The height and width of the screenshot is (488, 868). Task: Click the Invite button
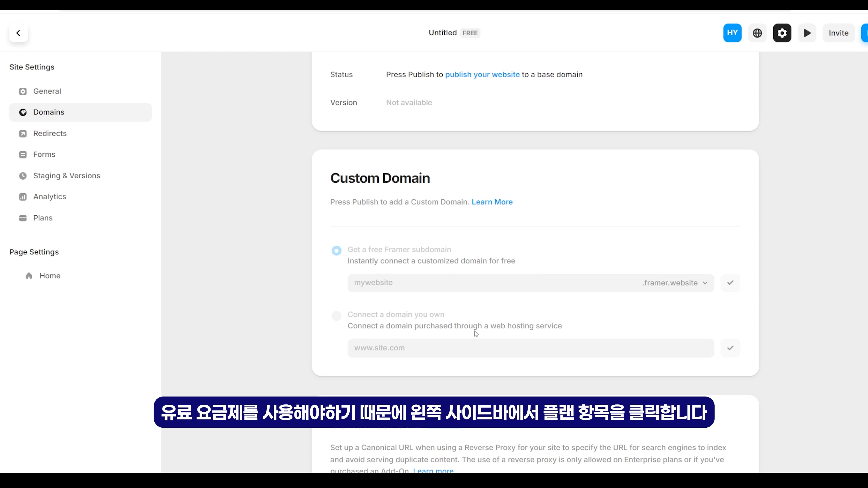[838, 33]
